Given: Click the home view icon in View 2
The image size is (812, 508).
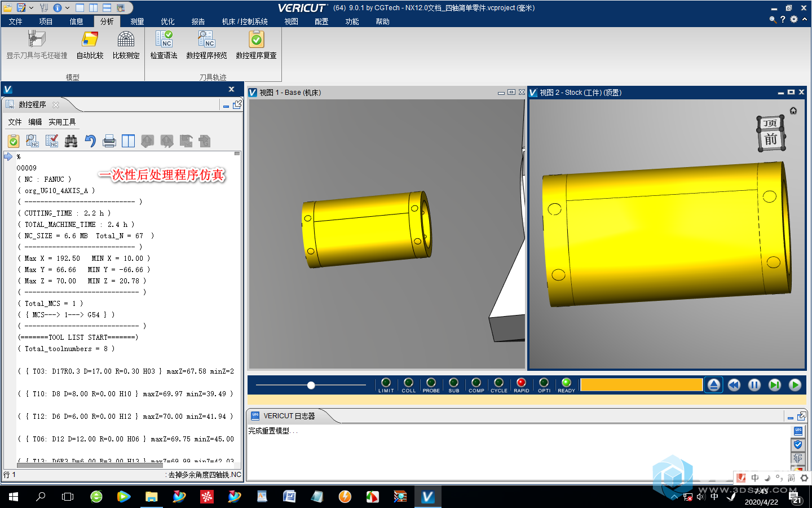Looking at the screenshot, I should 793,111.
